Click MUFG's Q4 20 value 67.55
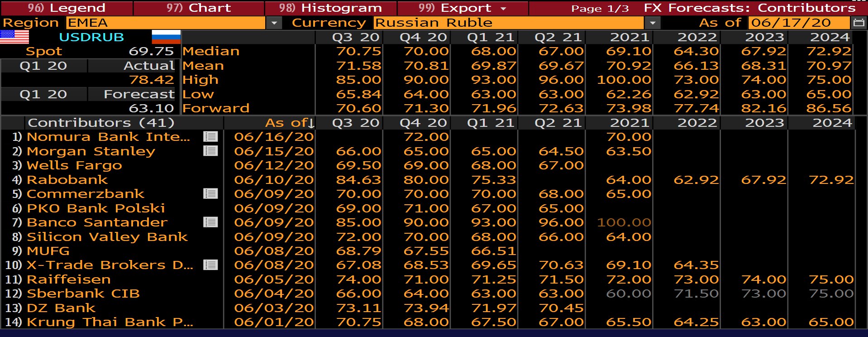This screenshot has width=868, height=337. 426,251
